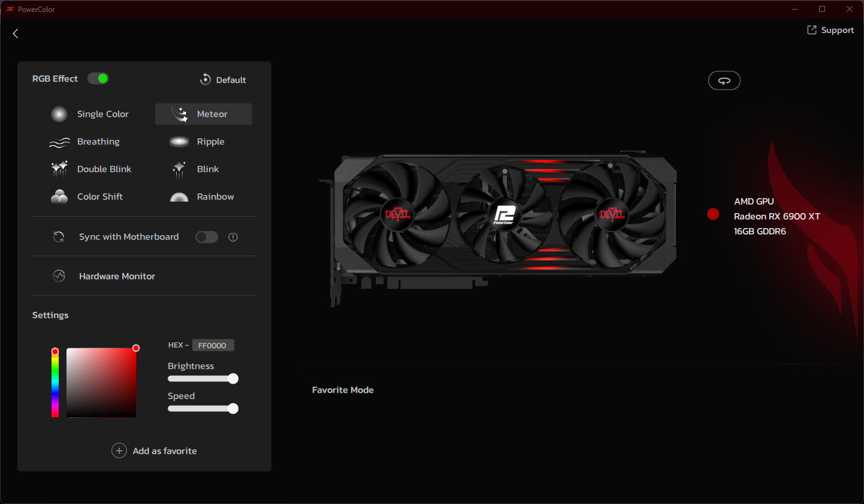Reset effects with the Default button
This screenshot has height=504, width=864.
coord(223,80)
